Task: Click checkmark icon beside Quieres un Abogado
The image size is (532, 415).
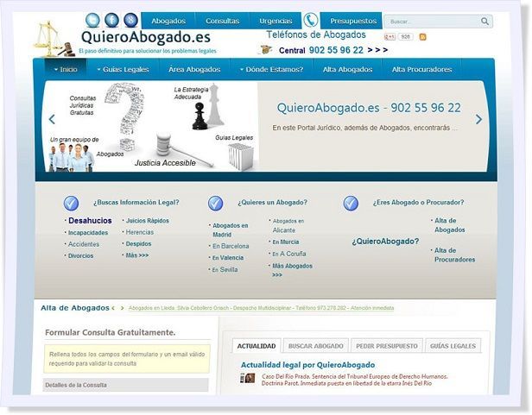Action: click(x=215, y=204)
